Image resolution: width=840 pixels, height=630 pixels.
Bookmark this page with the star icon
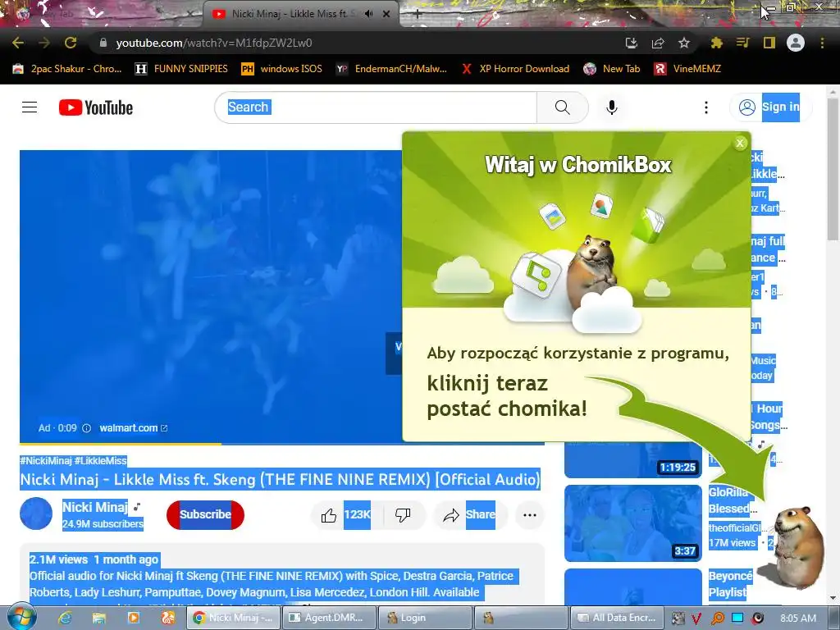click(x=684, y=43)
